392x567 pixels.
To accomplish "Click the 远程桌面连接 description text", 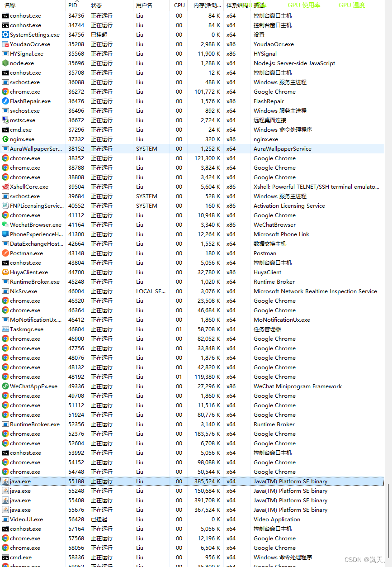I will coord(270,120).
